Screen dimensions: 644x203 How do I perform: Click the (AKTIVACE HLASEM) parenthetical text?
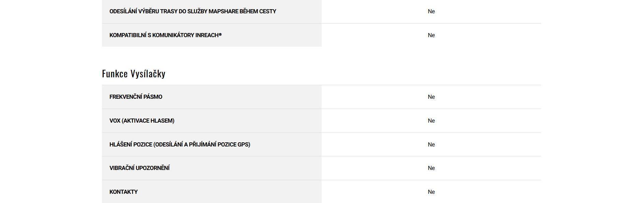148,121
